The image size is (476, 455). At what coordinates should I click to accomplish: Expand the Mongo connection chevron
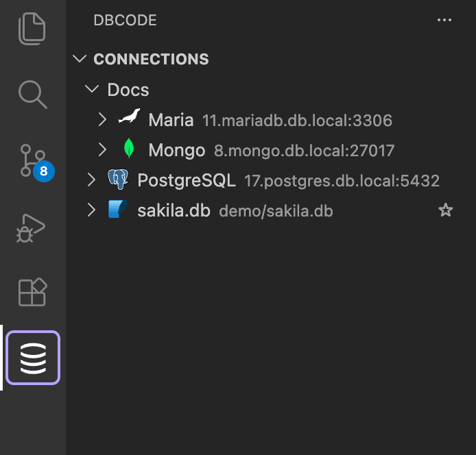[x=103, y=149]
